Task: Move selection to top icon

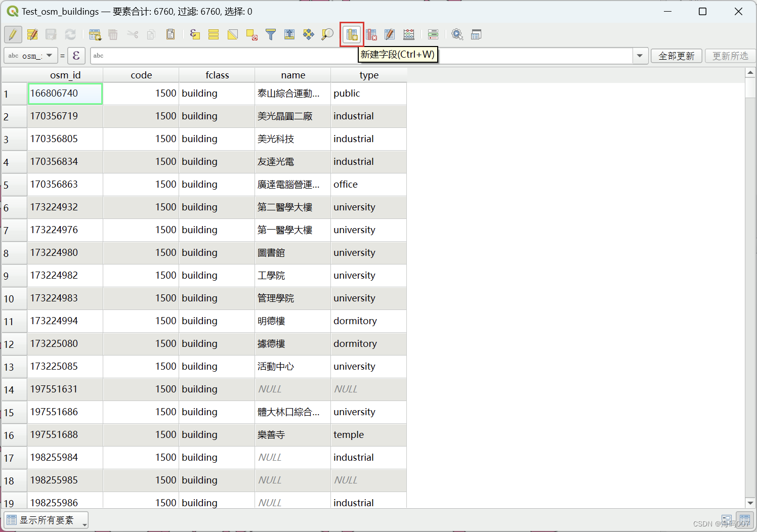Action: click(289, 34)
